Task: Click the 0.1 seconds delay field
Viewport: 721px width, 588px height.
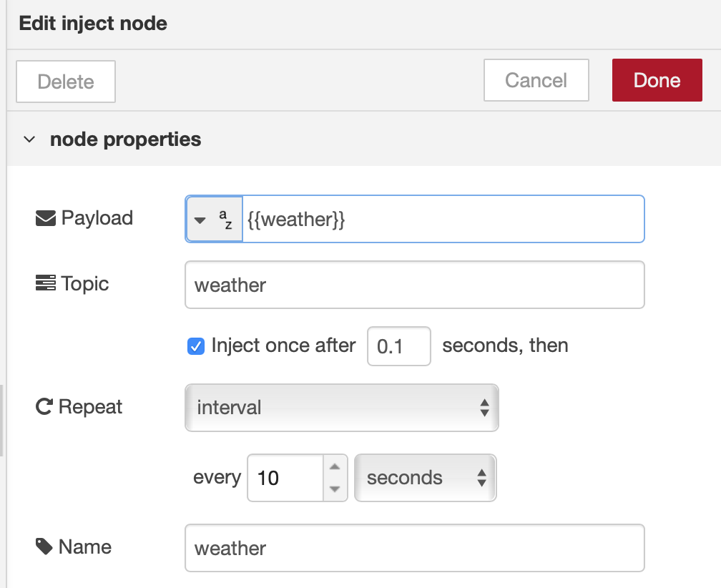Action: (398, 346)
